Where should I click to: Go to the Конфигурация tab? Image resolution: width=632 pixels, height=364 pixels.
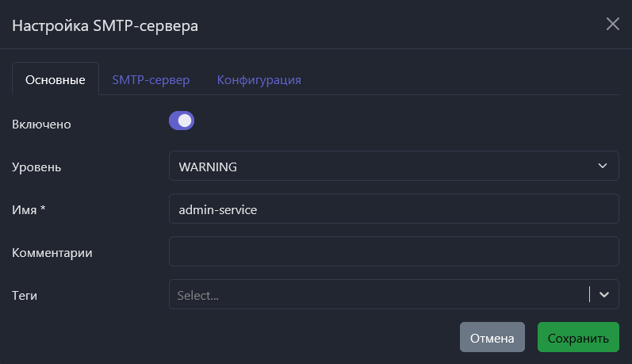coord(259,80)
